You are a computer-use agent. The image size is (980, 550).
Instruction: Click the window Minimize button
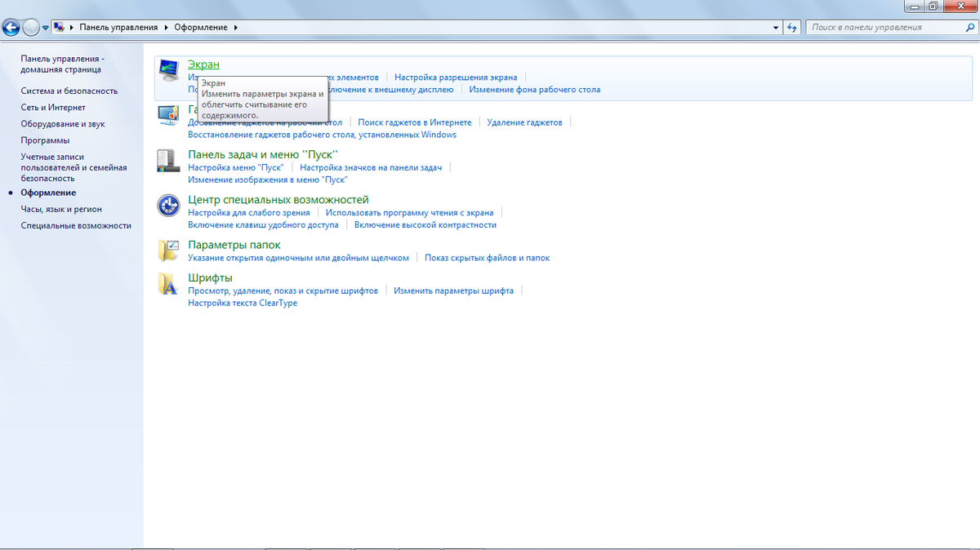click(914, 5)
